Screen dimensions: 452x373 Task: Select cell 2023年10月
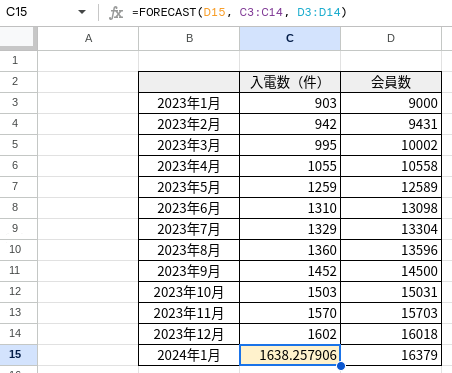[x=189, y=292]
